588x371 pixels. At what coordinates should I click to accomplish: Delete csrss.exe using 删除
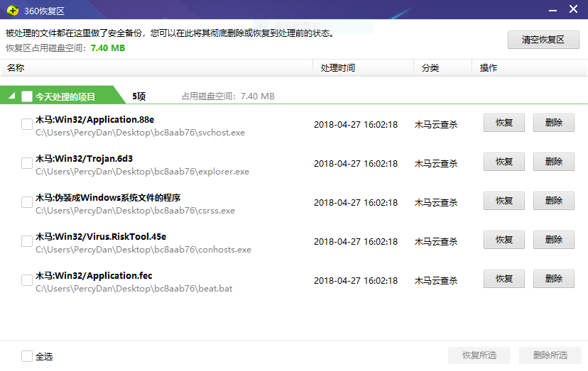(554, 201)
